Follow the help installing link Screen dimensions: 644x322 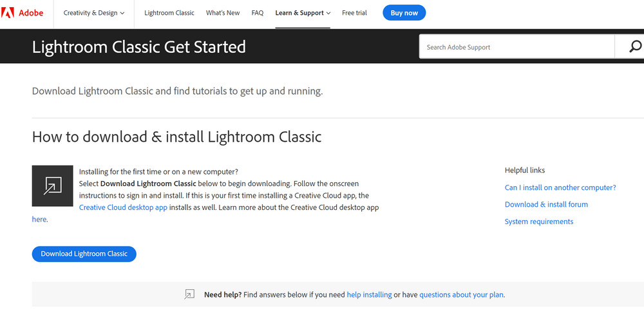[x=369, y=294]
